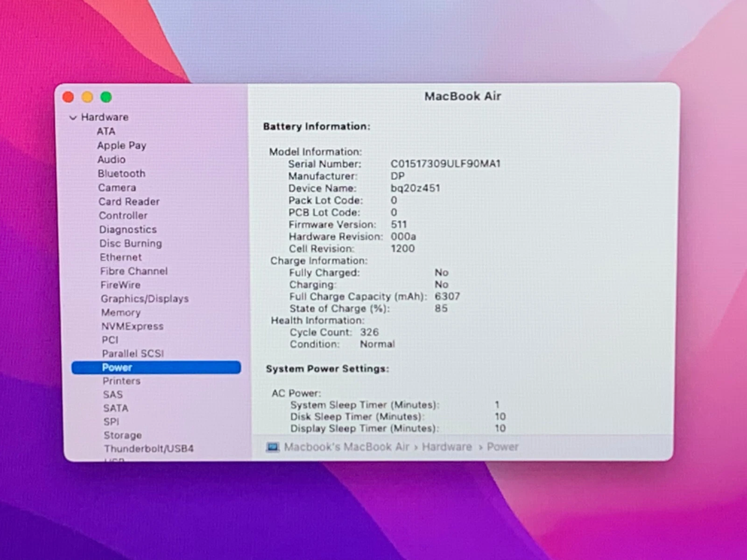Click serial number C01517309ULF90MA1
The image size is (747, 560).
point(445,164)
